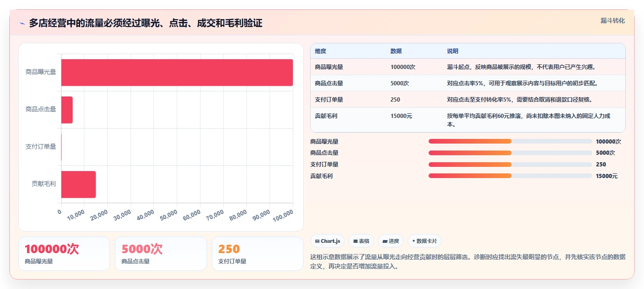Click the 贡献毛利 bar in the chart
The width and height of the screenshot is (644, 289).
(x=78, y=184)
